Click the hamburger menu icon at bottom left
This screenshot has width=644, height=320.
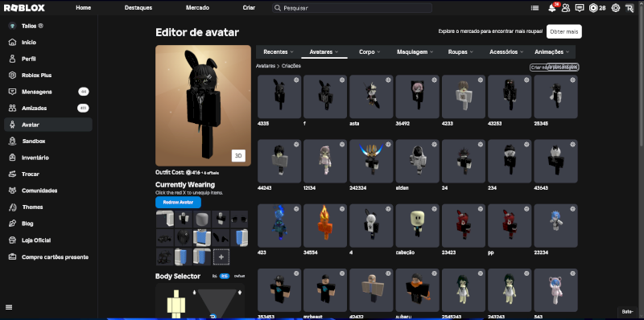point(9,307)
